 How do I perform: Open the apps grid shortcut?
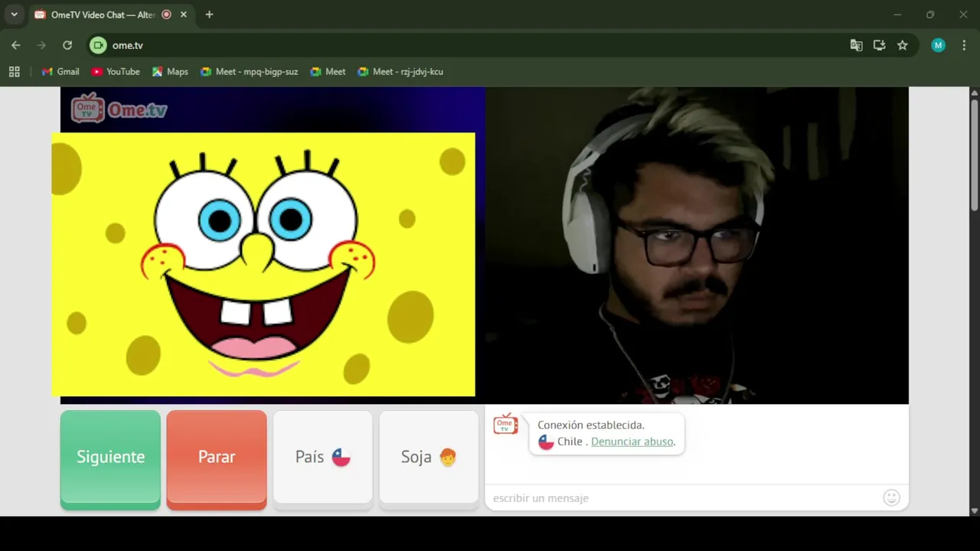(14, 72)
